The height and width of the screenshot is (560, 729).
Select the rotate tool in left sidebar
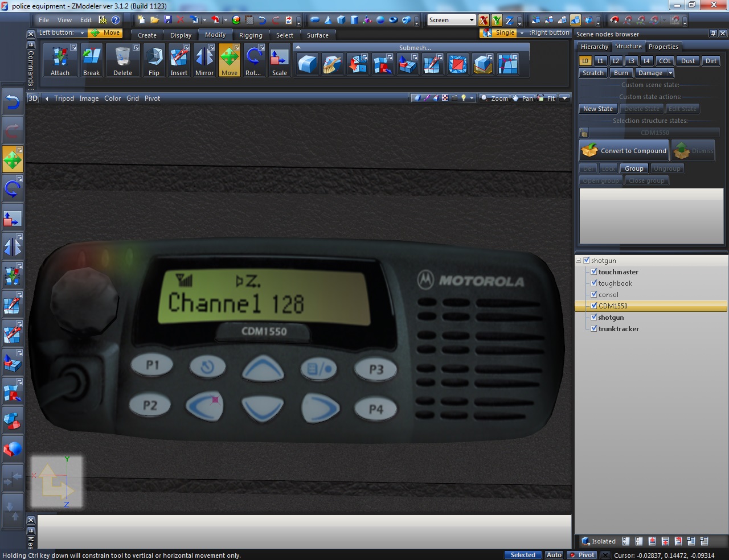[13, 188]
